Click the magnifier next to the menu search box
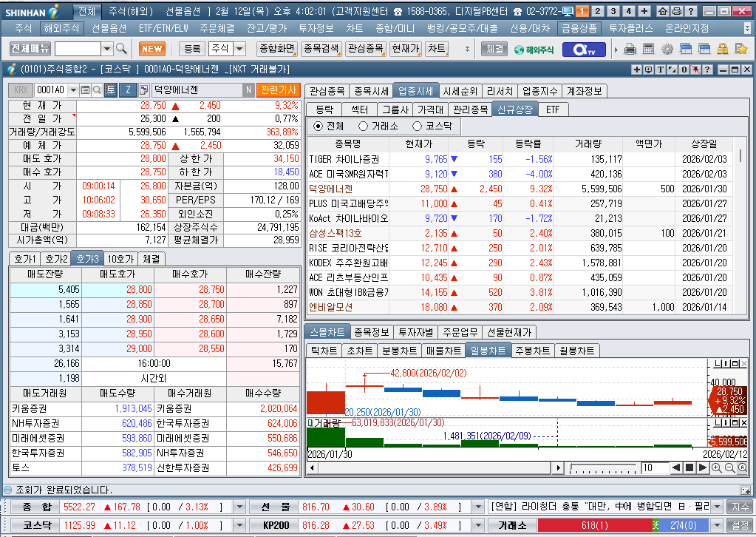 point(121,49)
